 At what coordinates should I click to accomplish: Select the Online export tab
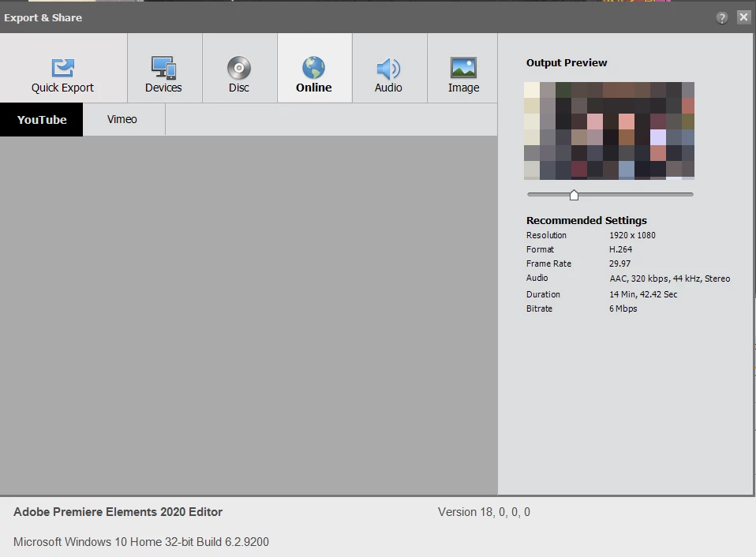click(x=314, y=68)
